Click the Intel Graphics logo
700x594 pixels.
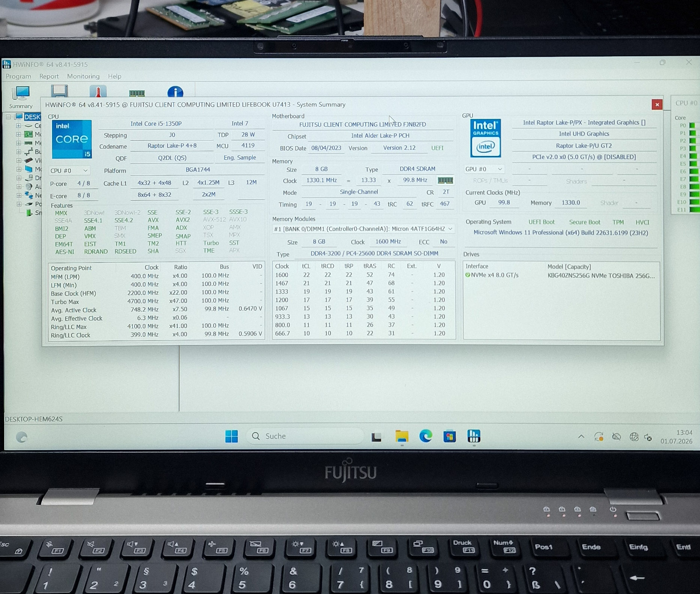coord(485,138)
